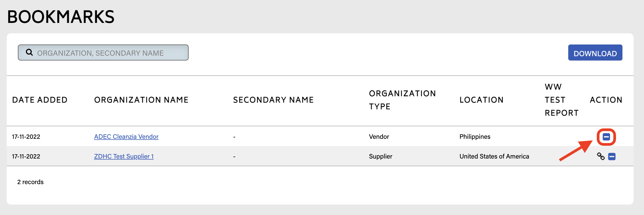Remove the ADEC Cleanzia Vendor bookmark

(x=606, y=137)
